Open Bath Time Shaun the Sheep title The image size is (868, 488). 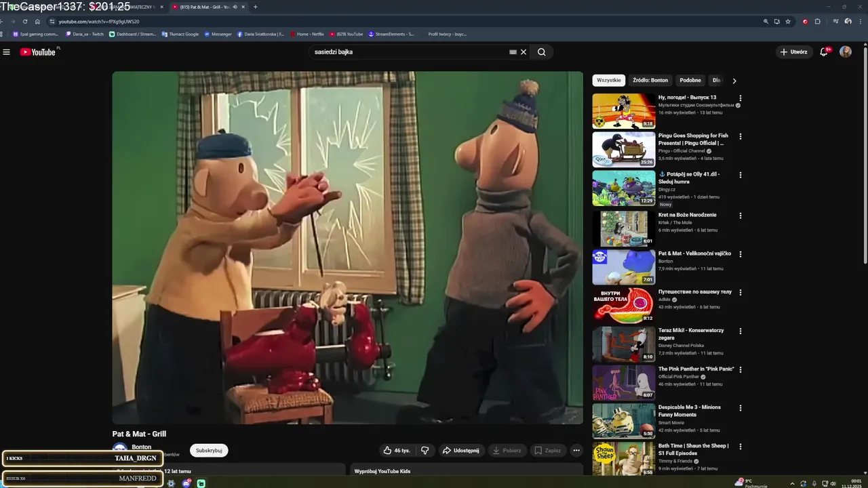click(693, 449)
